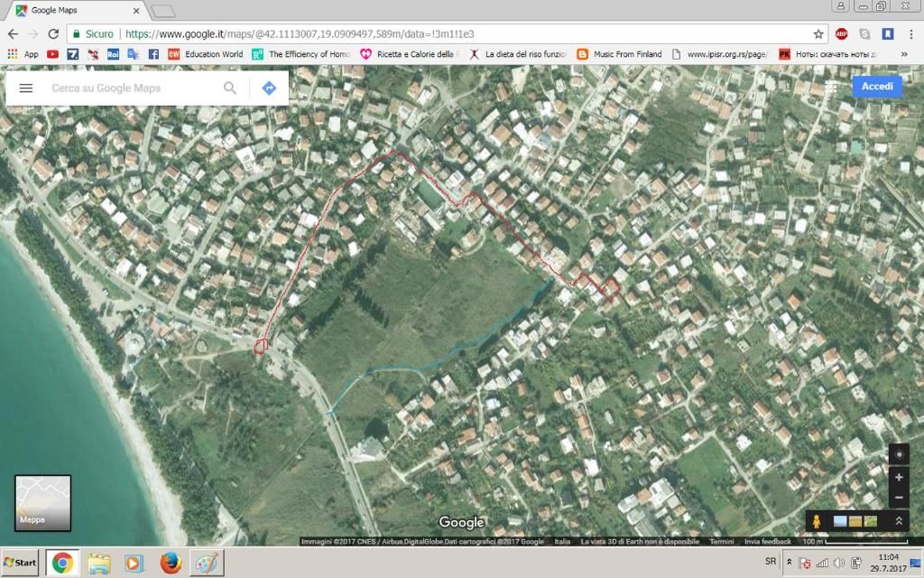Switch to Mappa view thumbnail
This screenshot has width=924, height=578.
tap(42, 503)
